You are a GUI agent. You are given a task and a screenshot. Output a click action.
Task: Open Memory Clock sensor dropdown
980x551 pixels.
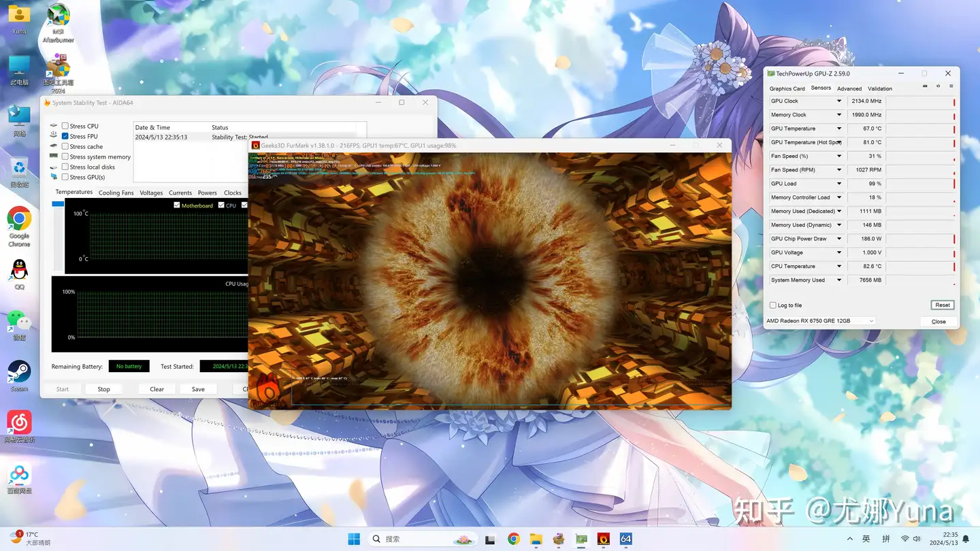click(x=839, y=115)
